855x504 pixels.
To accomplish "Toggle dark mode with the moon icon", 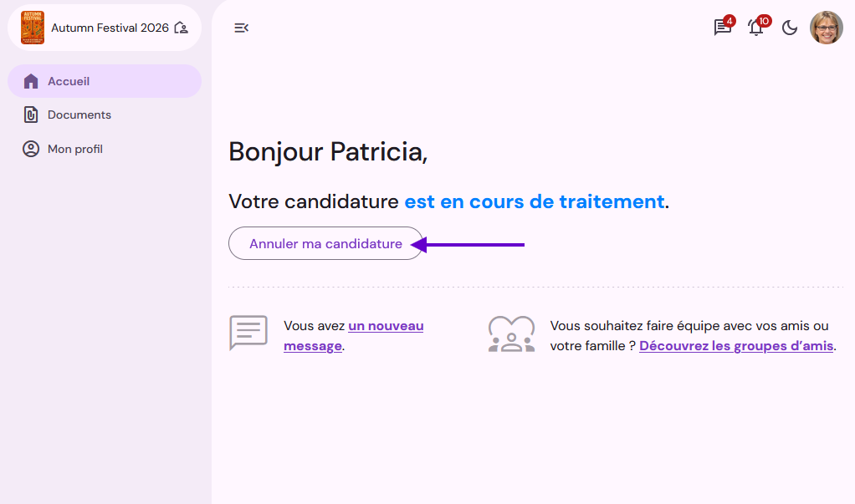I will pos(790,28).
